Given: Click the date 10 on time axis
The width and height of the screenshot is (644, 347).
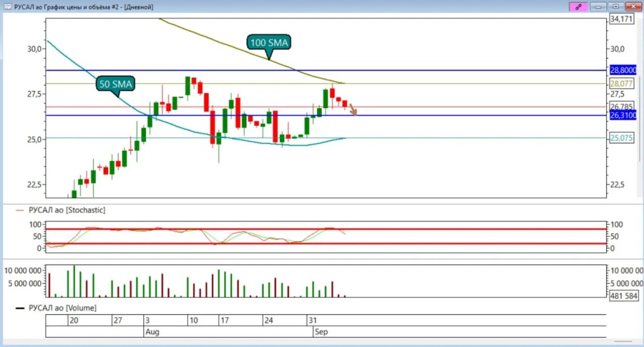Looking at the screenshot, I should pyautogui.click(x=194, y=321).
